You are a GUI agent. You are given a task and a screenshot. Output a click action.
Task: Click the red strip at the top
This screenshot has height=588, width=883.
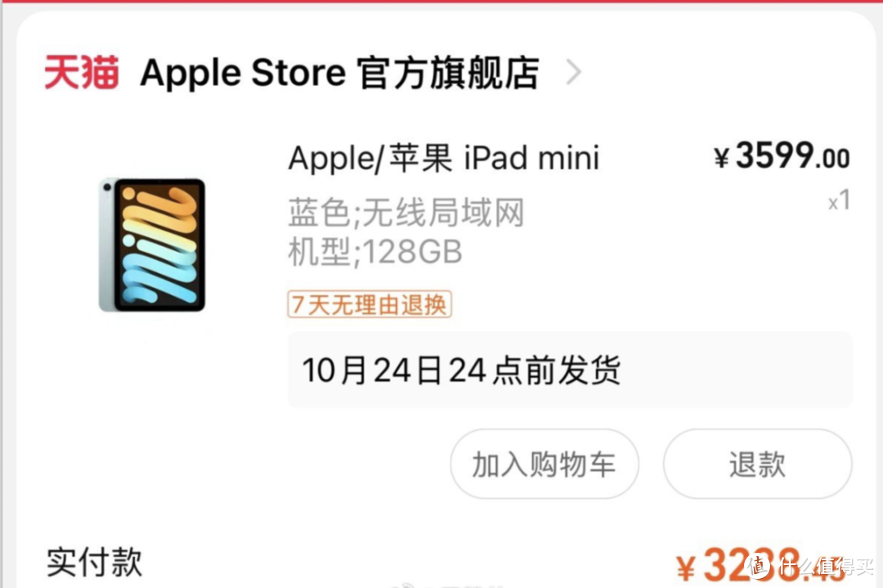pos(441,2)
